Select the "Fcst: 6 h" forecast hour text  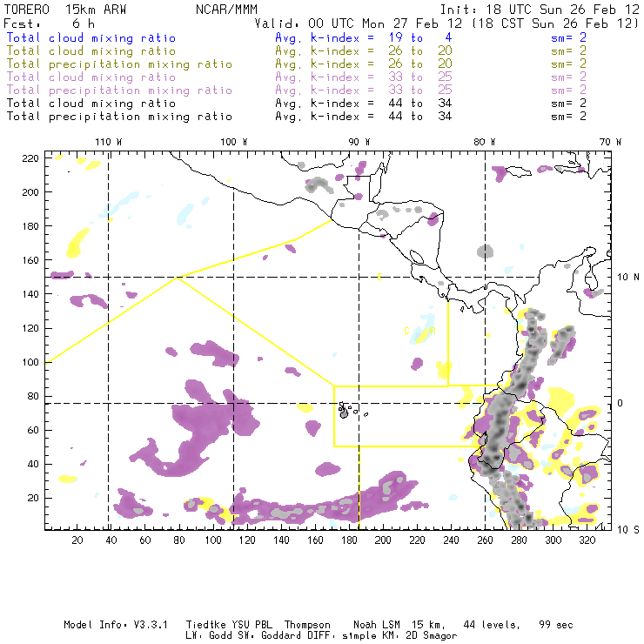[x=49, y=23]
